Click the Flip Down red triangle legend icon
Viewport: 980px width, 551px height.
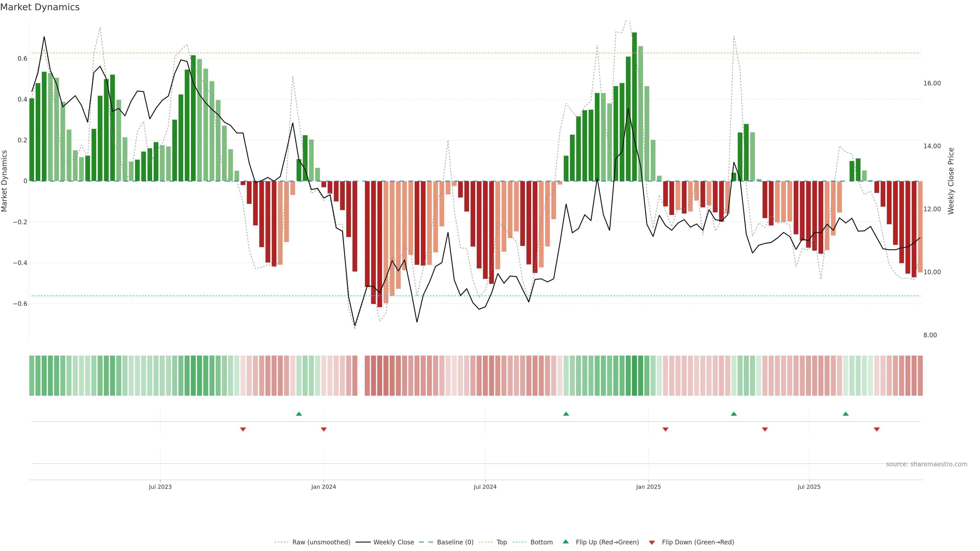(x=652, y=542)
